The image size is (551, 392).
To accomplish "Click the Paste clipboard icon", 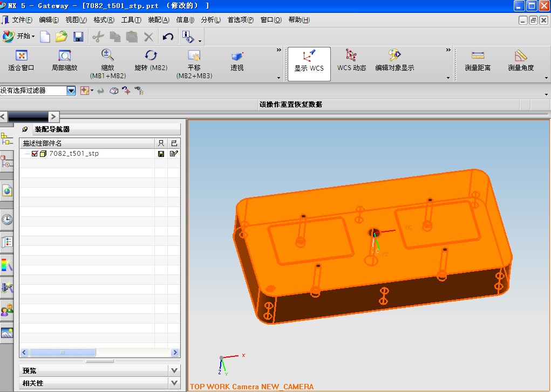I will (132, 37).
